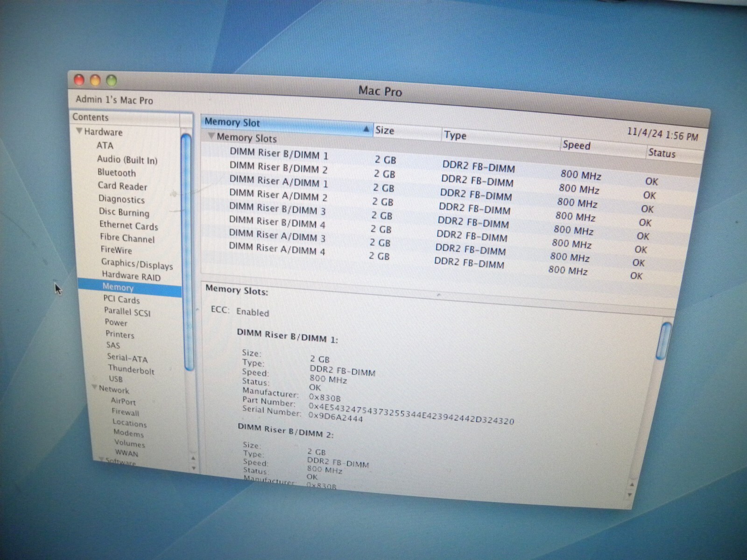This screenshot has height=560, width=747.
Task: Click the yellow minimize window button
Action: point(95,80)
